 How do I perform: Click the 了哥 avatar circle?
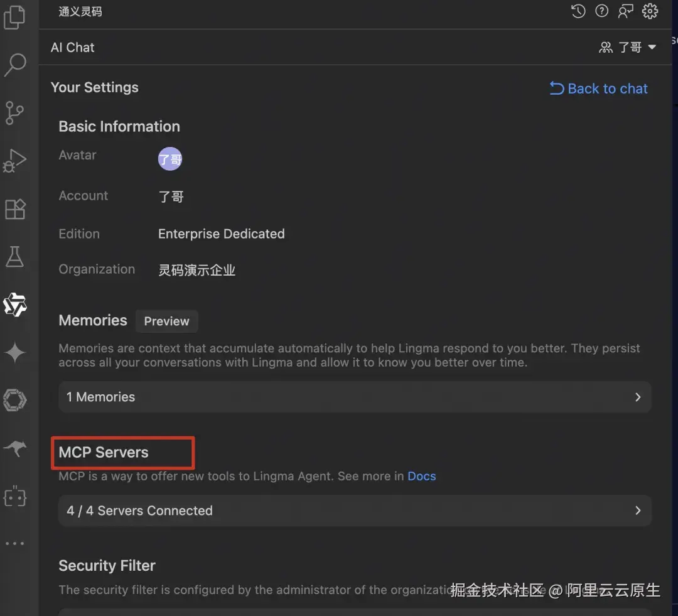tap(170, 159)
